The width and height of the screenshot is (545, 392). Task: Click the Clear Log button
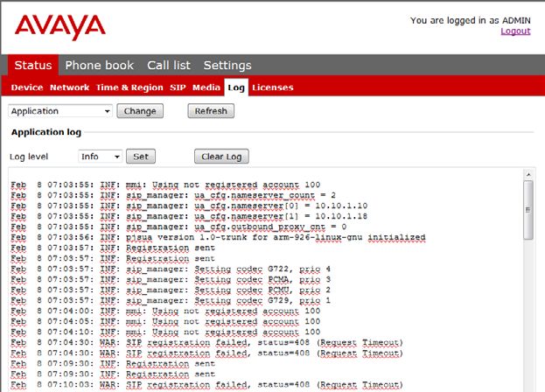221,157
